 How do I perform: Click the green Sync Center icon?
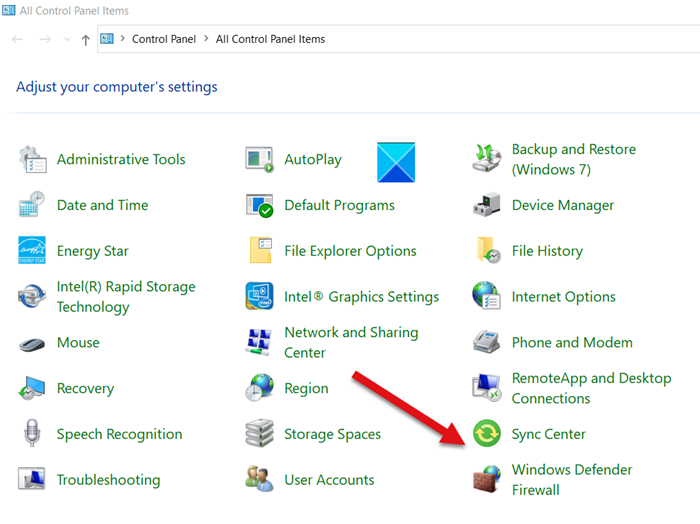(487, 433)
